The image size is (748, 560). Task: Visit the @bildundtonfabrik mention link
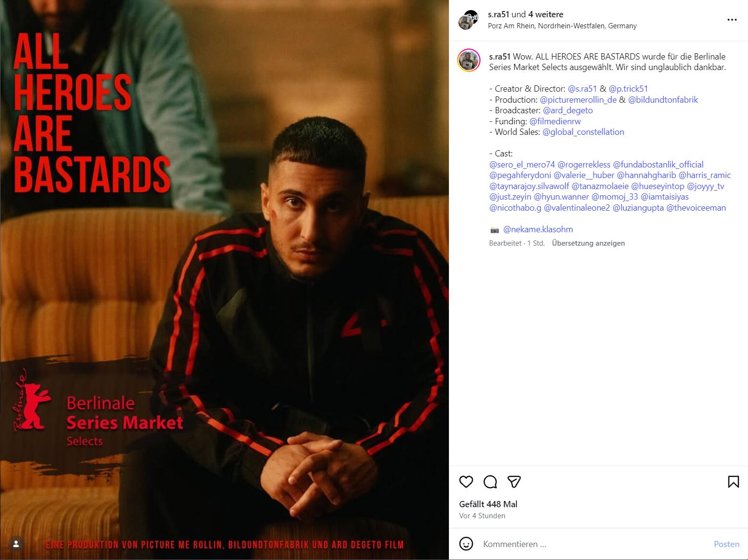click(x=663, y=100)
